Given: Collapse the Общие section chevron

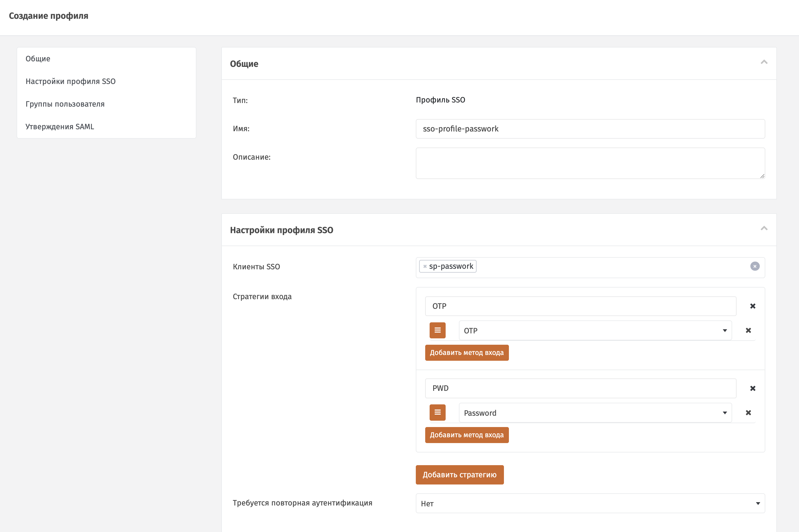Looking at the screenshot, I should coord(764,62).
